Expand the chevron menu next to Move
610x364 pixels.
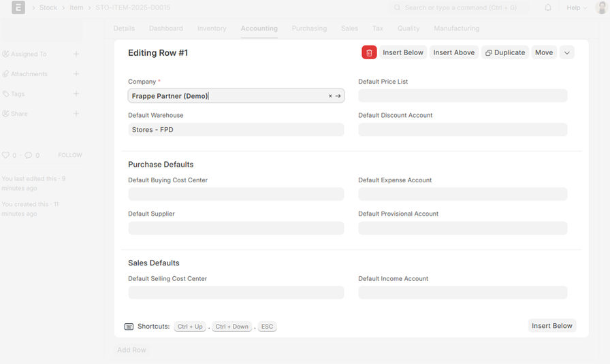(x=566, y=52)
